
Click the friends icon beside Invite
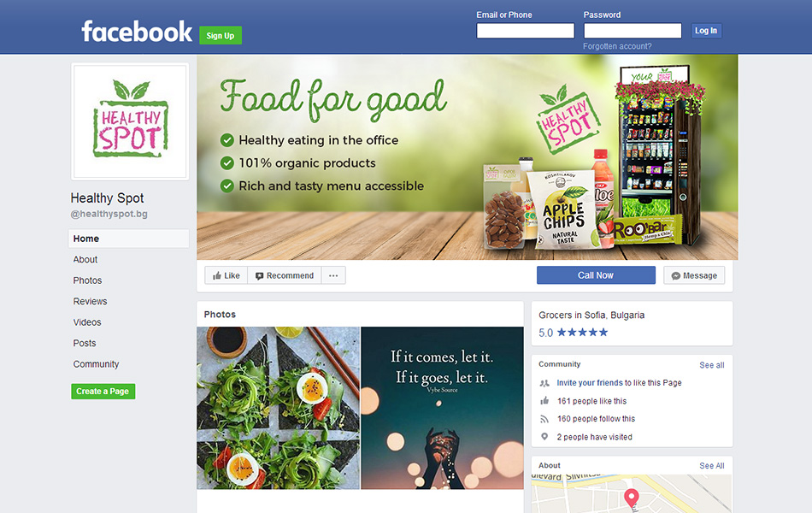tap(544, 383)
